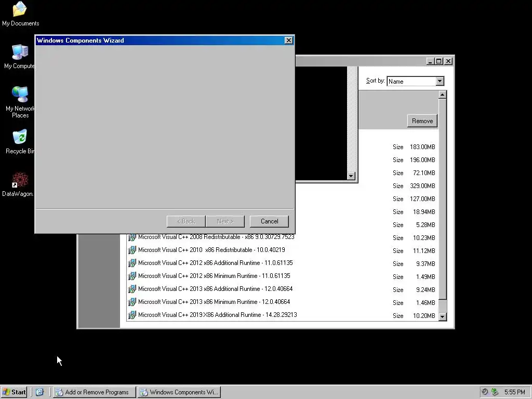
Task: Click the first system tray icon
Action: [x=485, y=392]
